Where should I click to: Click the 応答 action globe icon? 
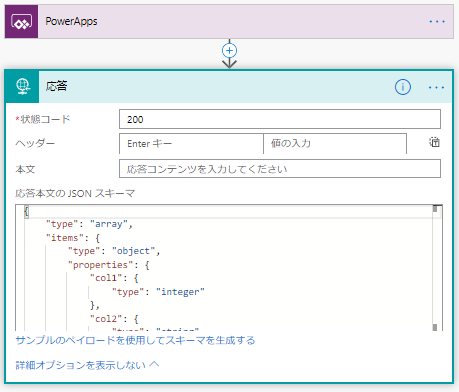22,86
